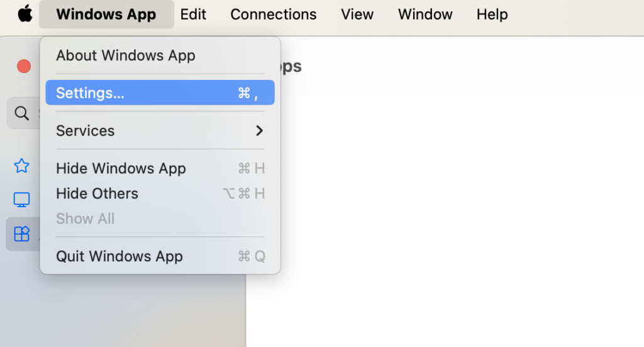Open the Window menu
Screen dimensions: 644x347
click(425, 14)
